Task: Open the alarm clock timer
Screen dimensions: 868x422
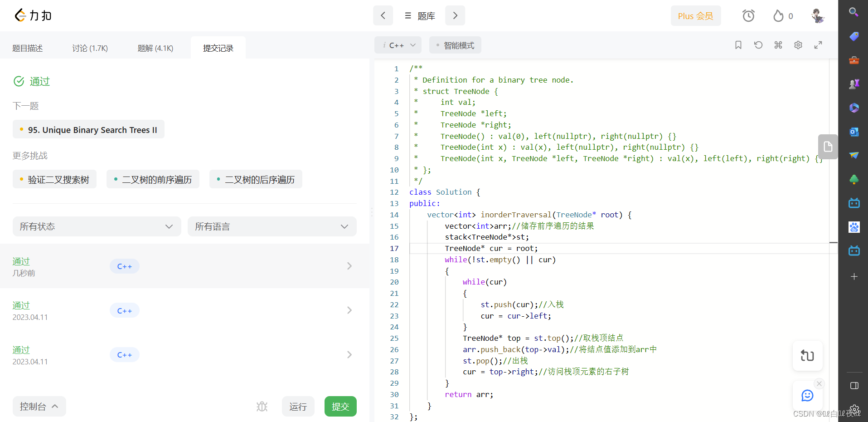Action: tap(748, 16)
